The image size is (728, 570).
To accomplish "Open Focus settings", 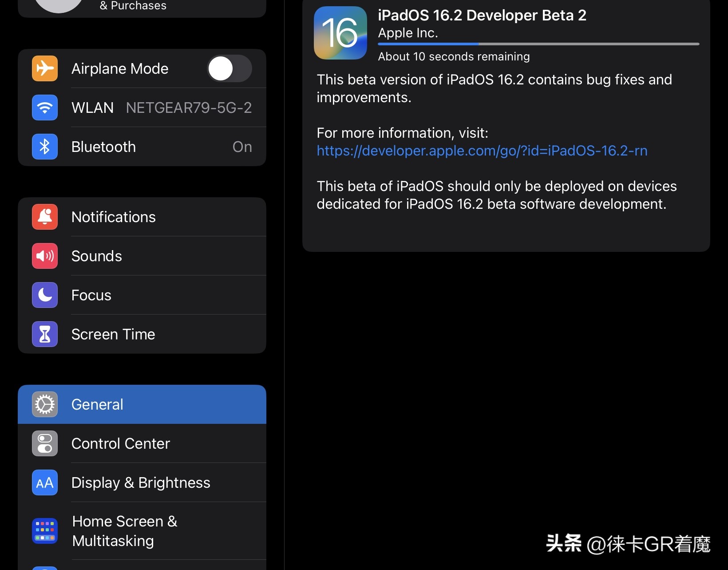I will point(142,295).
